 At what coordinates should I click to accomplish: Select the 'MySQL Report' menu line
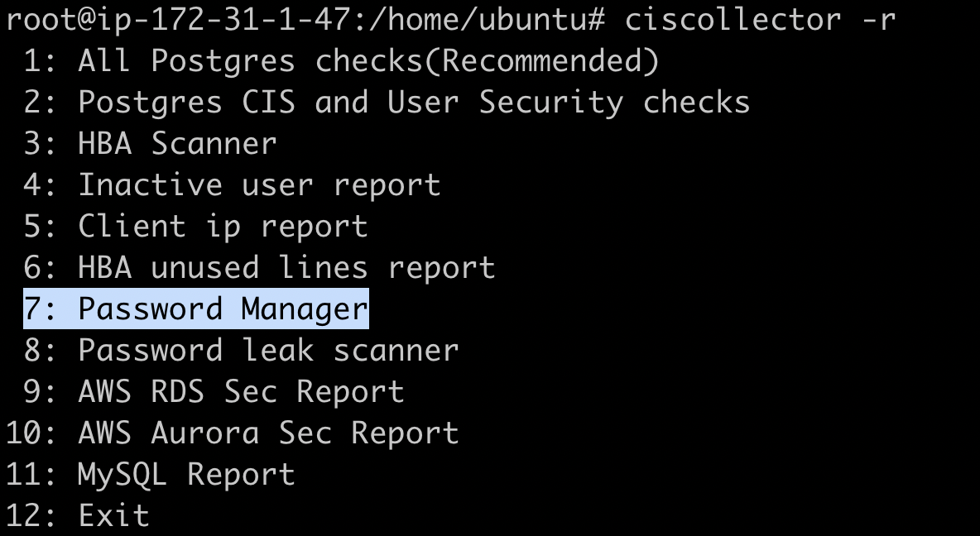(186, 474)
